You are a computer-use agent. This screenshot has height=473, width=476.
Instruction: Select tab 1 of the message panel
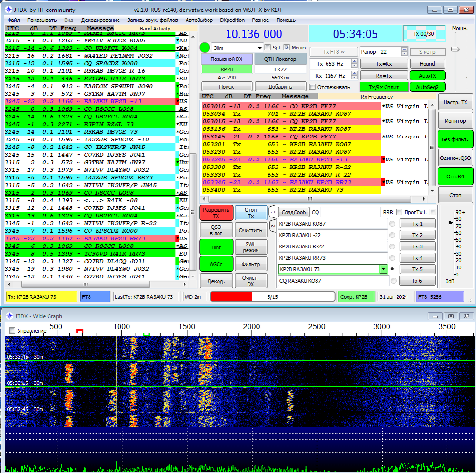(x=272, y=212)
